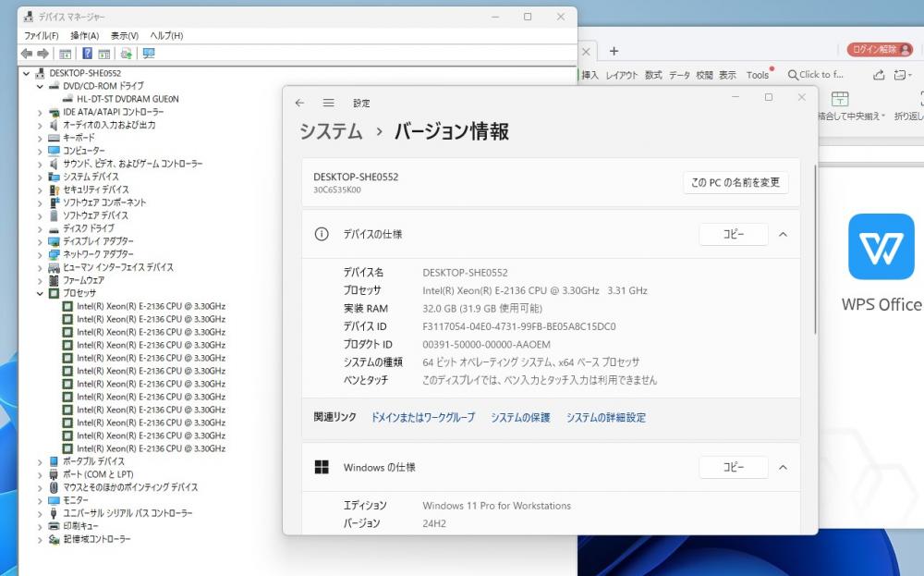The width and height of the screenshot is (924, 576).
Task: Switch to the 校閲 tab in WPS
Action: [704, 75]
